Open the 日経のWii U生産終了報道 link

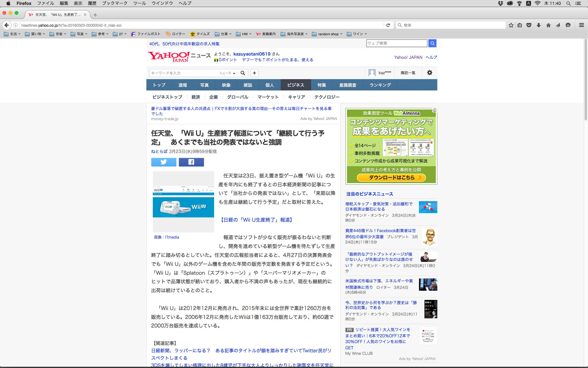257,220
